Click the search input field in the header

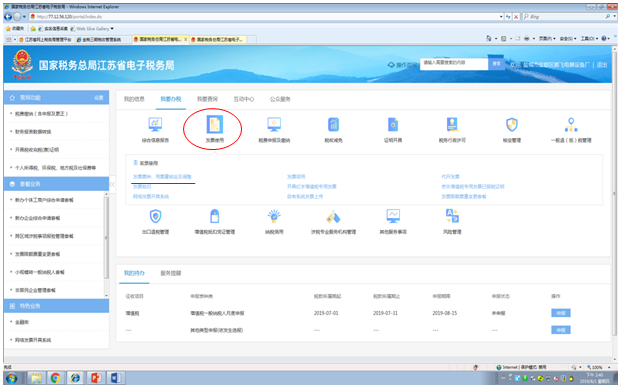pos(454,63)
